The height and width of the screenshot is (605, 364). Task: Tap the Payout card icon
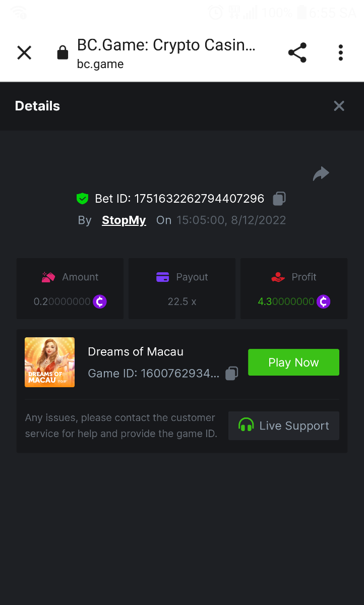pos(162,277)
